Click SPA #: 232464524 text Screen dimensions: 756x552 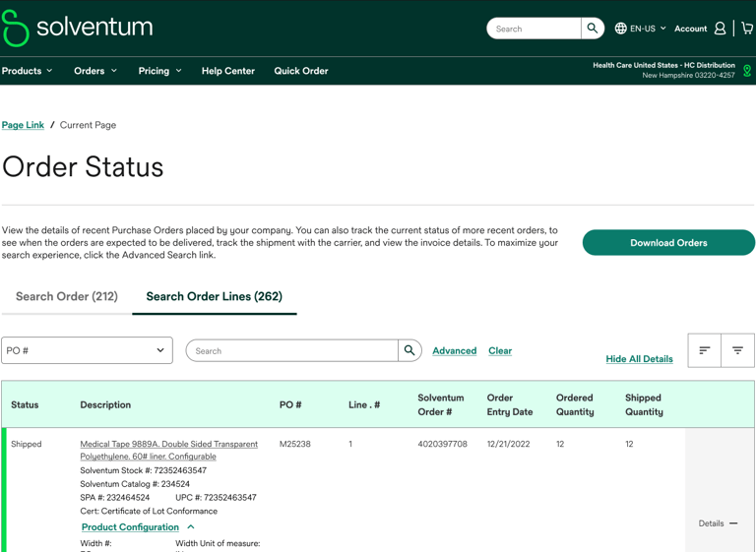pos(115,498)
